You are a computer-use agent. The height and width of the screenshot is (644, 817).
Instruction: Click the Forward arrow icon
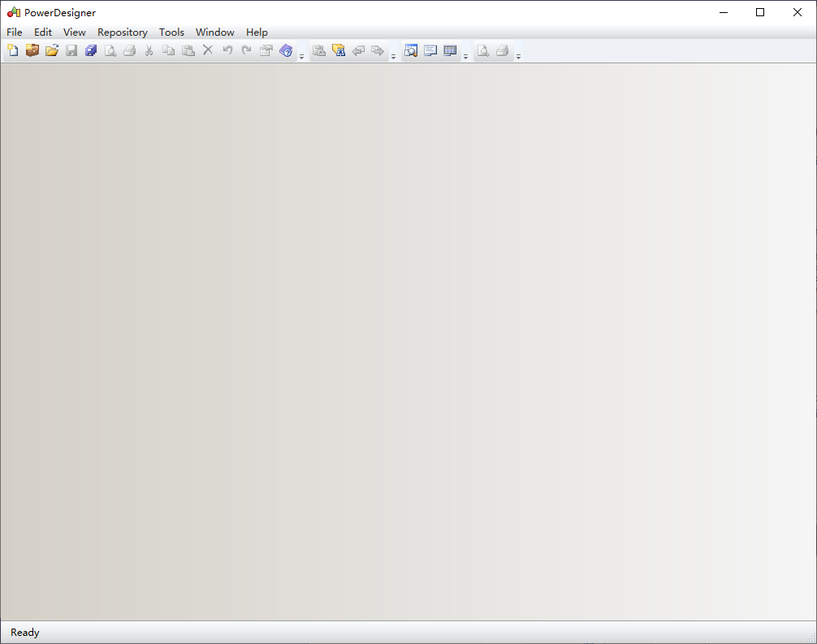[x=378, y=50]
